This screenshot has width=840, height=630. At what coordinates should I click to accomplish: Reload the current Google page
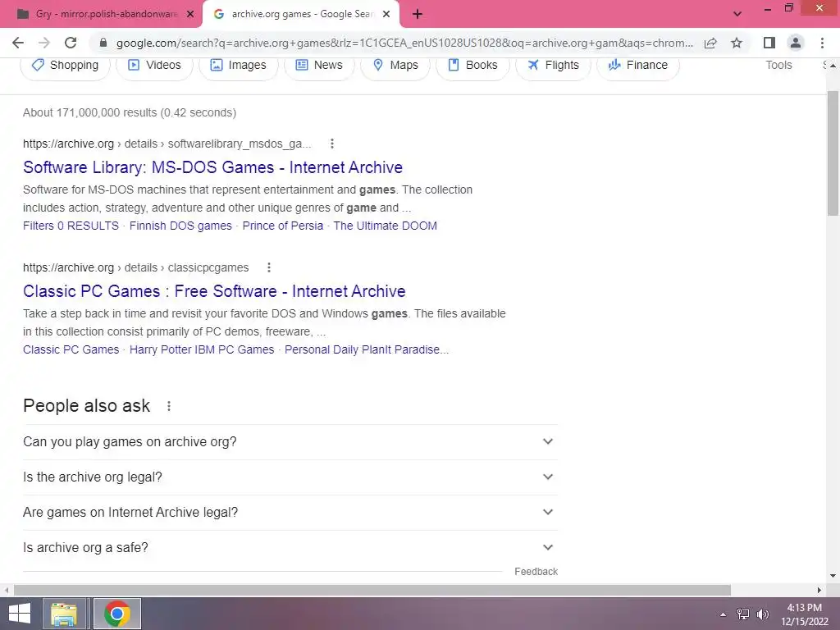click(71, 43)
